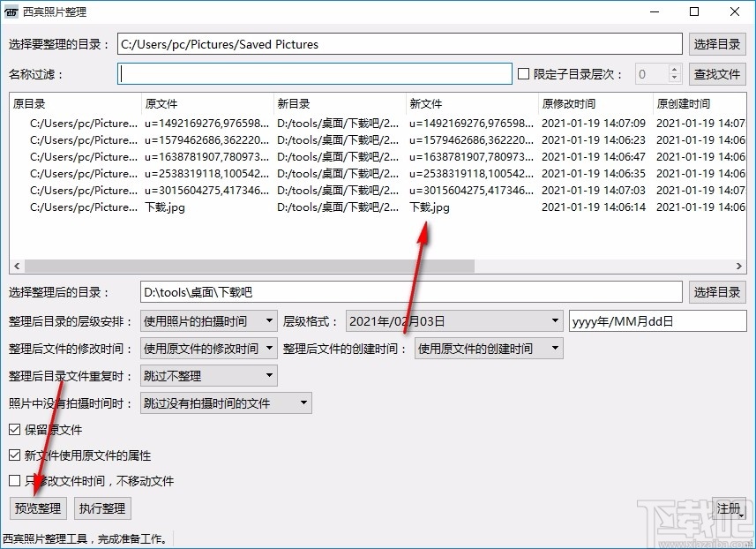Minimize the 西宾照片整理 window
This screenshot has height=549, width=756.
coord(655,11)
